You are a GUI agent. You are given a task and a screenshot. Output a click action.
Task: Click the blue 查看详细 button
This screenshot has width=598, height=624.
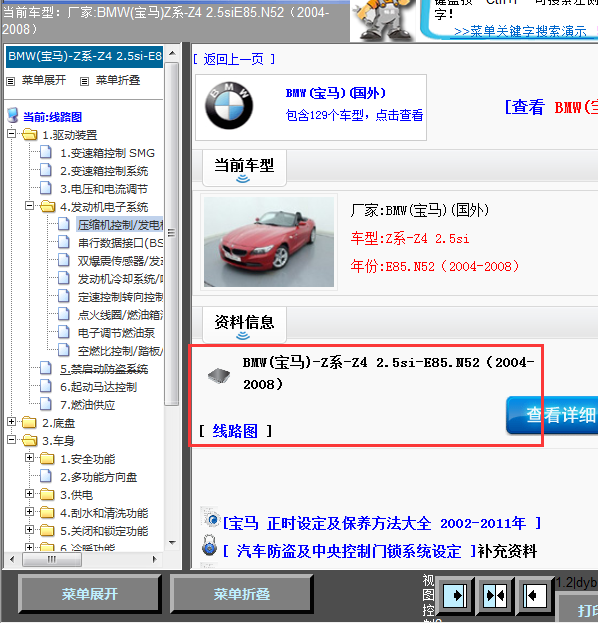pos(552,415)
